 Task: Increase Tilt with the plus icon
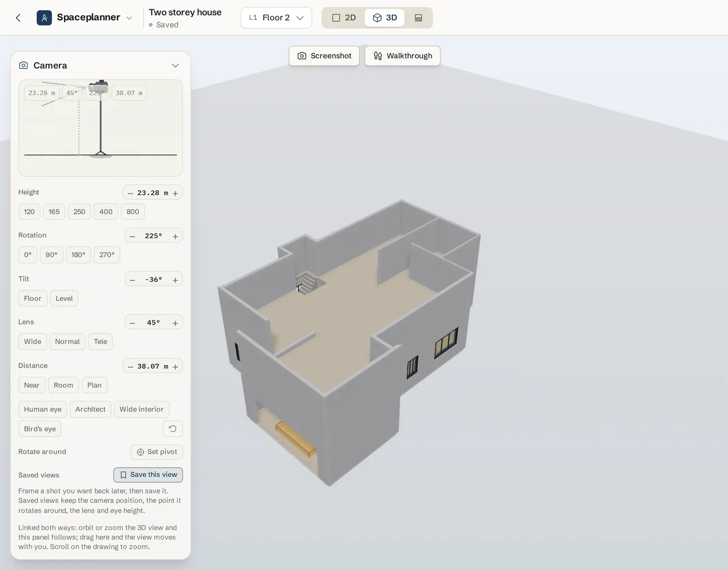(175, 280)
